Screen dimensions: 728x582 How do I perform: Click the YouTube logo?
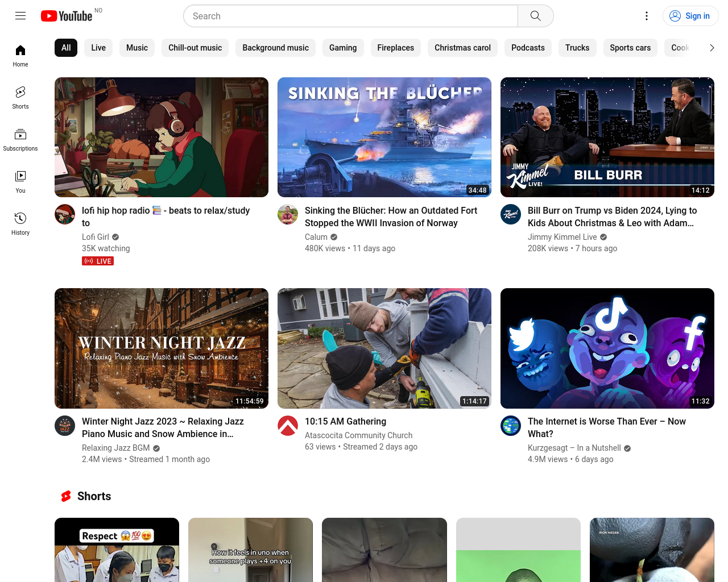click(x=67, y=16)
